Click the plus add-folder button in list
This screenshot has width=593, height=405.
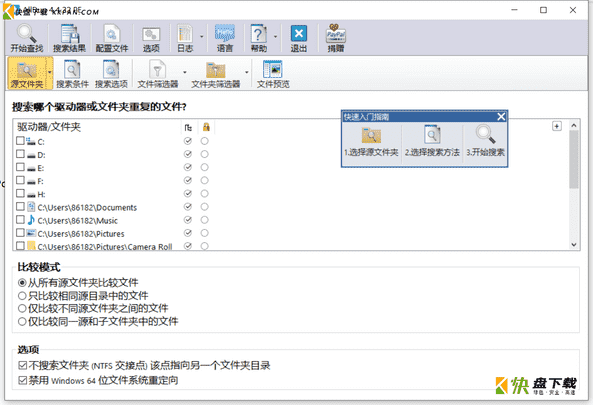pos(557,126)
